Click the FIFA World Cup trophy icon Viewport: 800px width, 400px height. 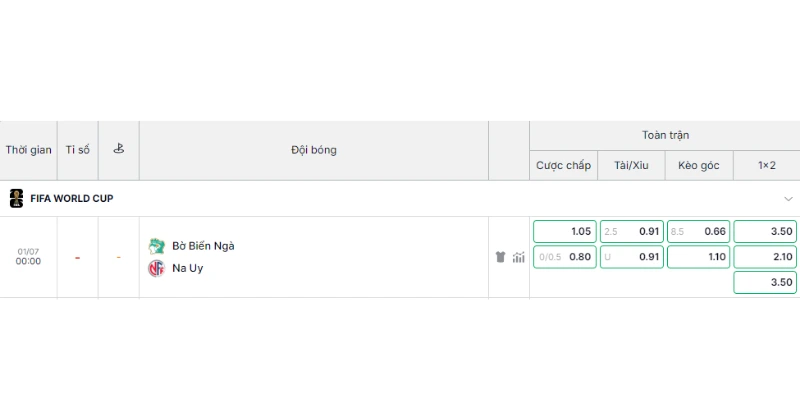(x=16, y=198)
